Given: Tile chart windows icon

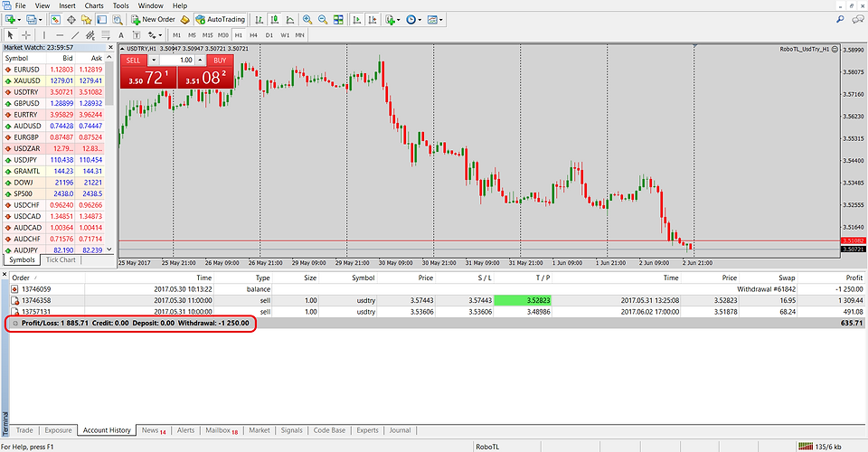Looking at the screenshot, I should tap(338, 19).
